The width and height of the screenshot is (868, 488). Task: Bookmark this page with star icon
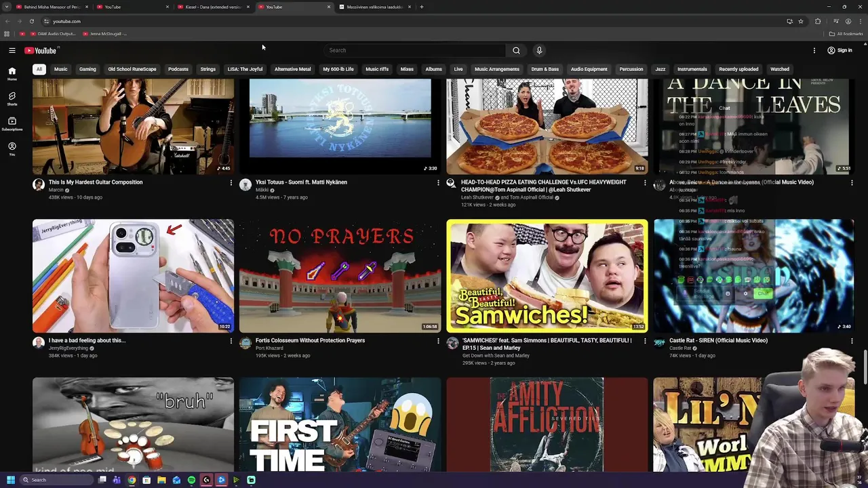[801, 21]
